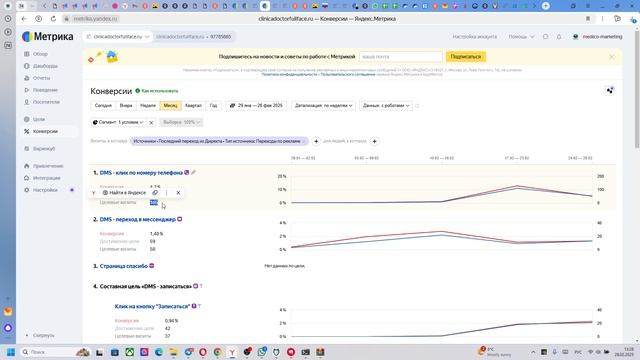Viewport: 640px width, 360px height.
Task: Open the clinicadoctorfullface.ru counter dropdown
Action: click(x=118, y=37)
